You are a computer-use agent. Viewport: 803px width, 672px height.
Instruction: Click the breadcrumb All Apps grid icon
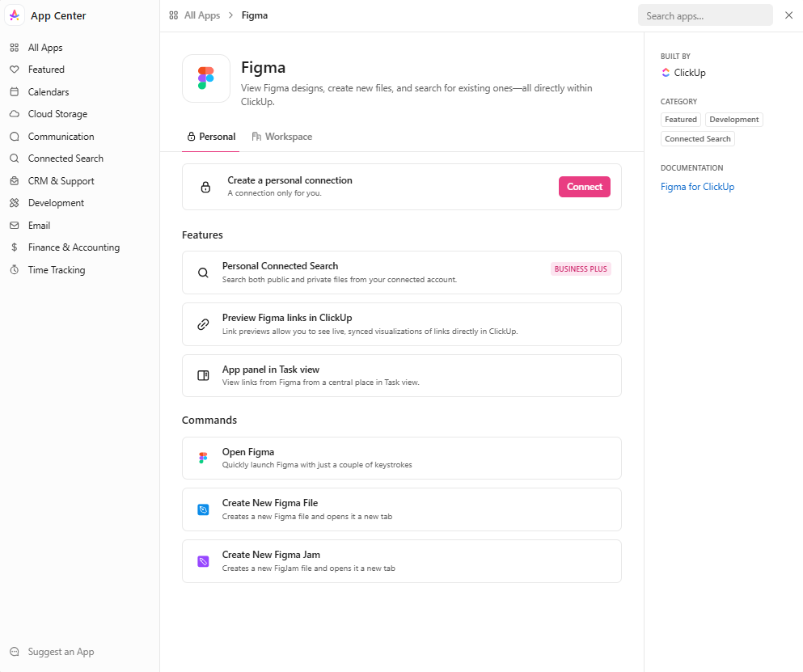pos(174,15)
